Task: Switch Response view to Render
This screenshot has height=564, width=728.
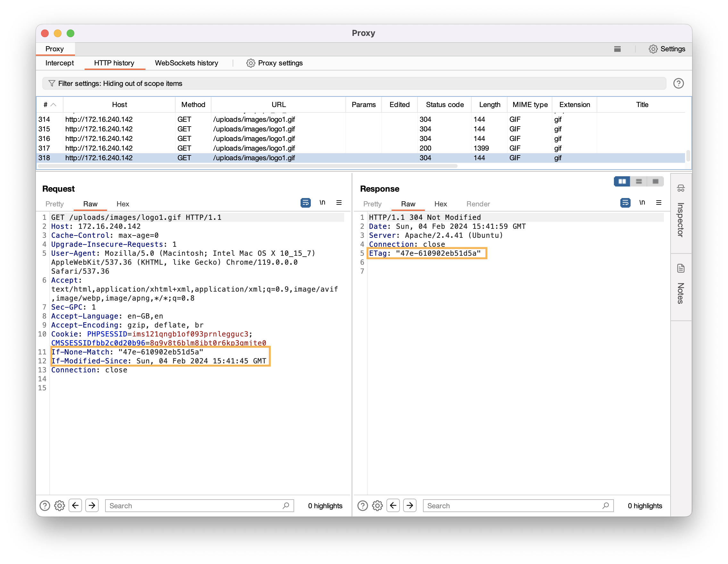Action: (x=478, y=204)
